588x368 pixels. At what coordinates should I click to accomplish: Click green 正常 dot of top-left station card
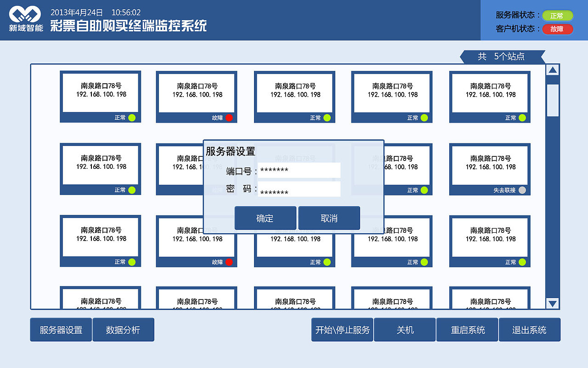(132, 118)
